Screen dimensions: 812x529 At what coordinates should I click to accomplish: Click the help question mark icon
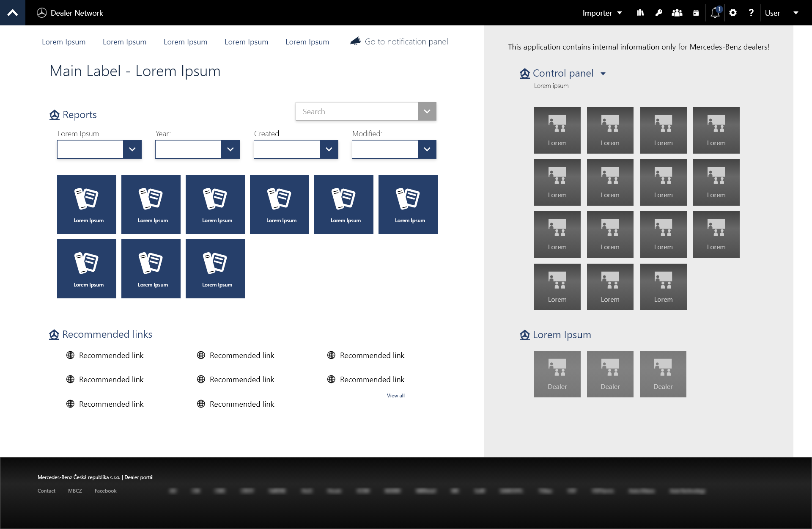751,13
